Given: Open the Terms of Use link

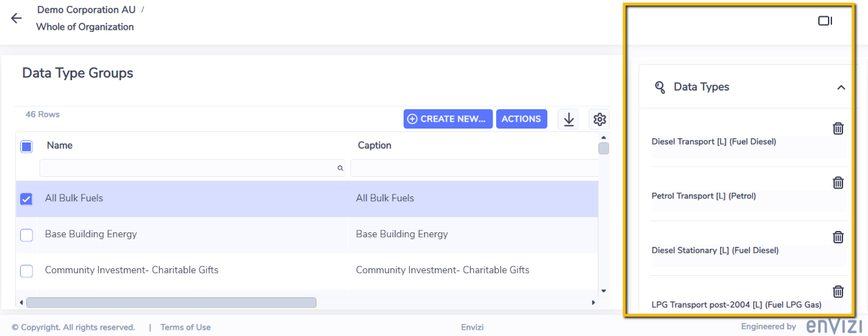Looking at the screenshot, I should point(185,327).
